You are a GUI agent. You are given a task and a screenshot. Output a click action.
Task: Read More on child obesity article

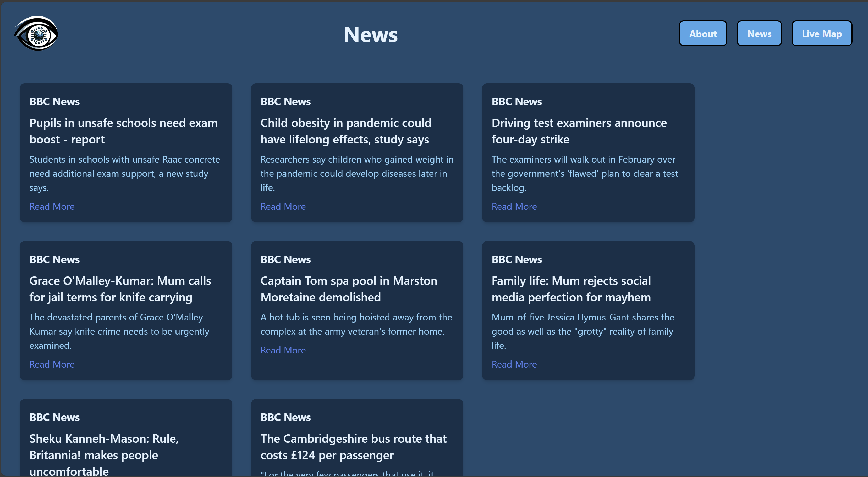click(283, 206)
